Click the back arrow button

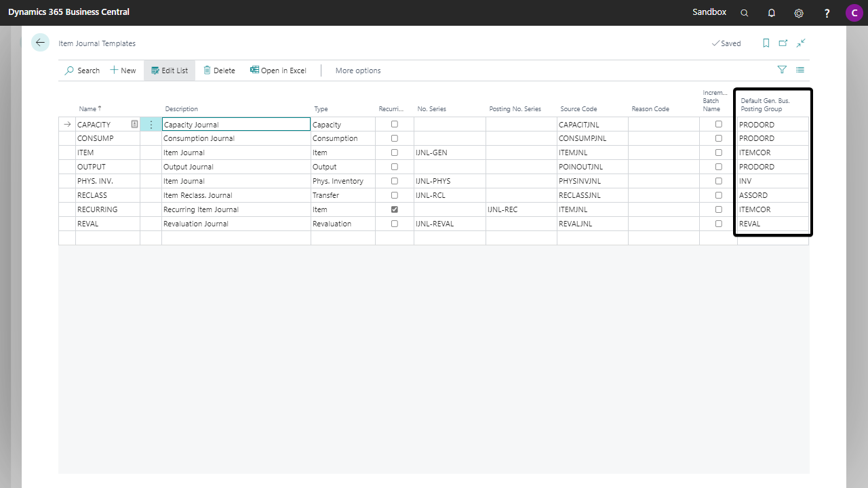point(40,43)
